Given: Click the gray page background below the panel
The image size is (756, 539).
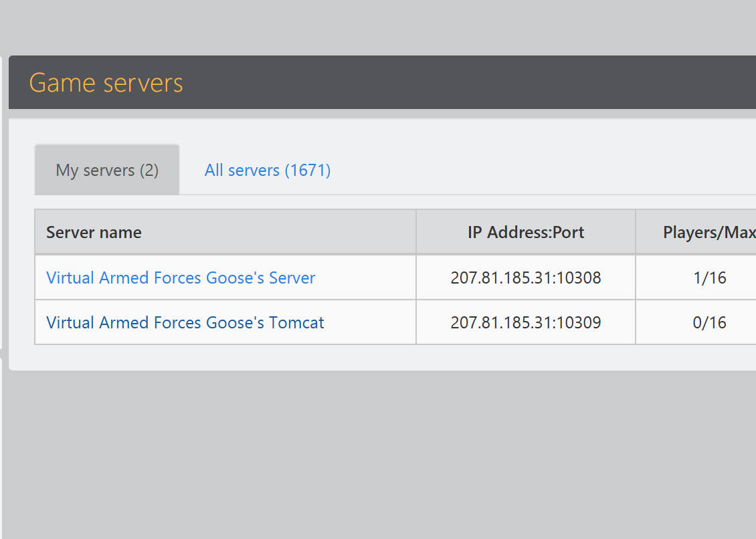Looking at the screenshot, I should point(381,455).
